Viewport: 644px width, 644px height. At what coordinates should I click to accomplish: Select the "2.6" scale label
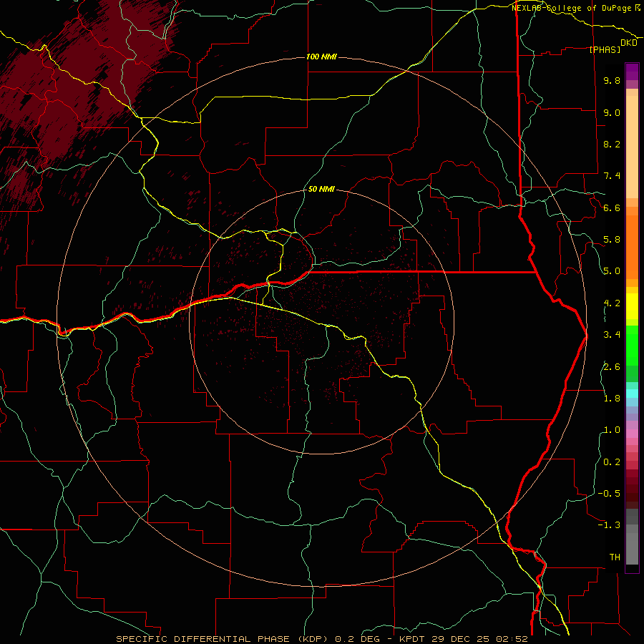(x=612, y=367)
